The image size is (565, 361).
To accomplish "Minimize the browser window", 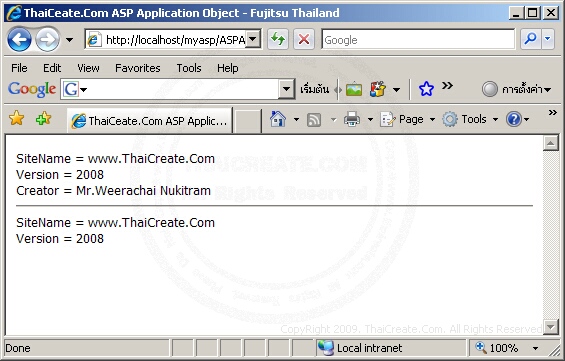I will (517, 13).
